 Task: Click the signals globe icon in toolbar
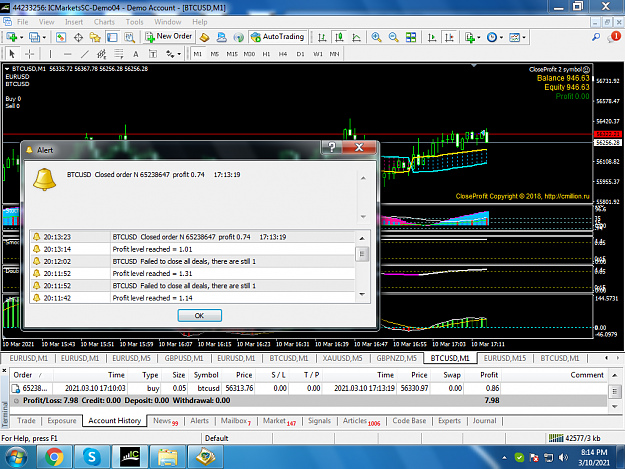pos(238,37)
